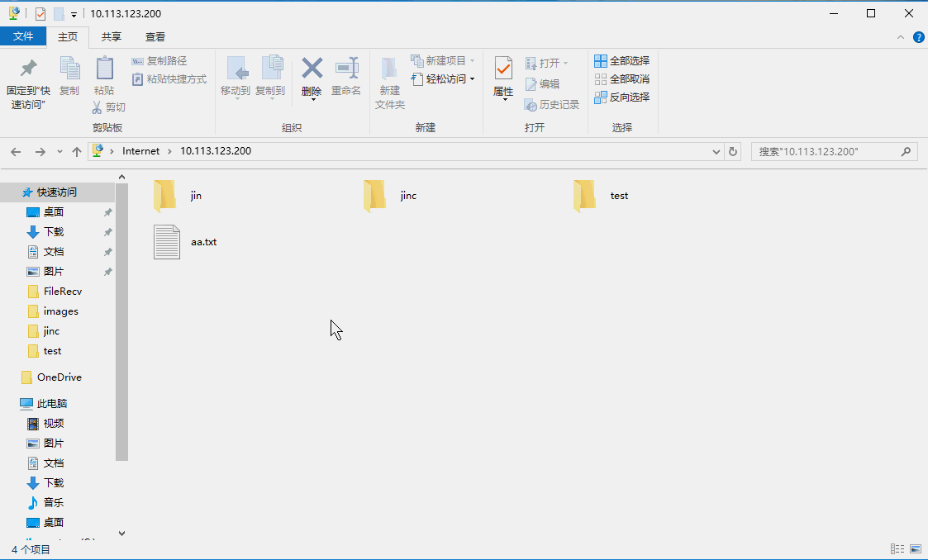Image resolution: width=928 pixels, height=560 pixels.
Task: Click the Help question mark icon
Action: point(918,37)
